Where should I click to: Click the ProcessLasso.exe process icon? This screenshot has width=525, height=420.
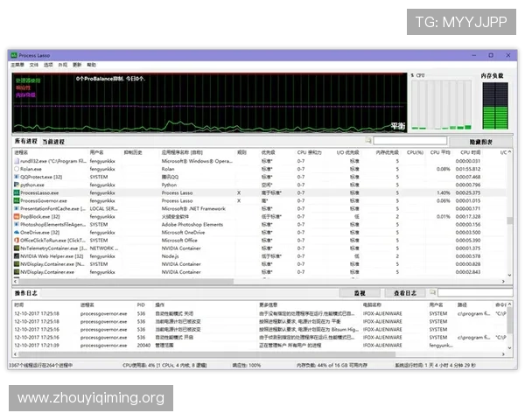coord(17,192)
